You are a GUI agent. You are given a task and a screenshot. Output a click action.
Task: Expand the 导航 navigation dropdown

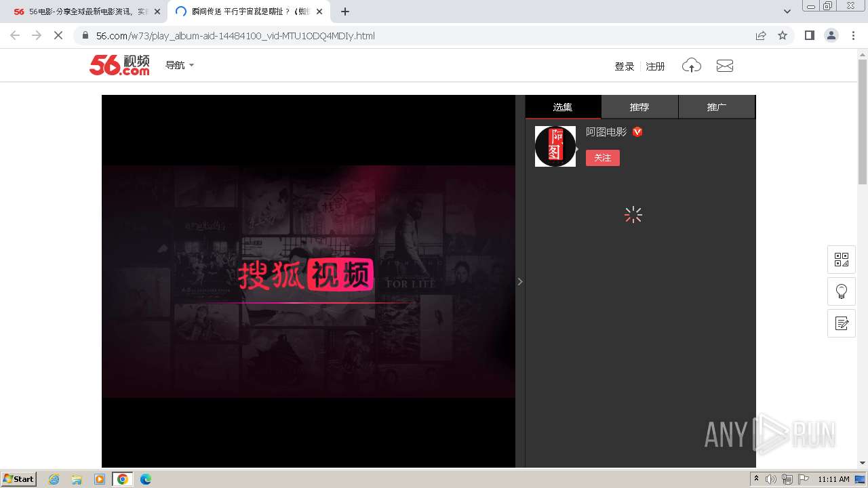coord(180,65)
